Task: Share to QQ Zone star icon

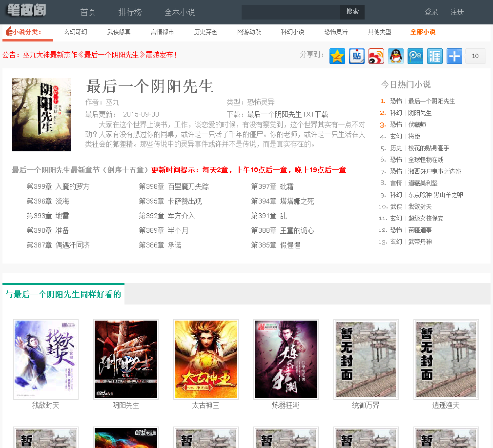Action: 337,56
